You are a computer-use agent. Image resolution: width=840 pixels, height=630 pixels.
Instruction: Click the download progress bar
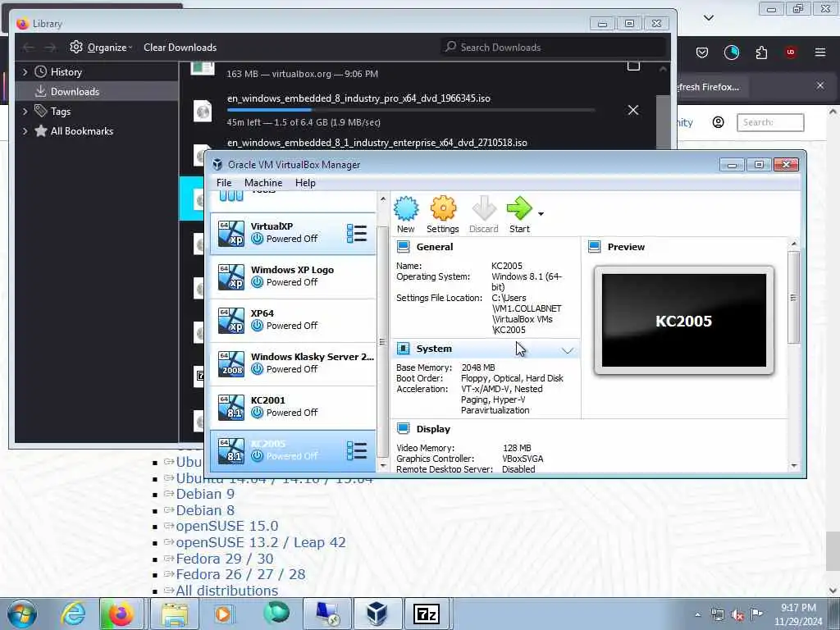click(x=411, y=110)
